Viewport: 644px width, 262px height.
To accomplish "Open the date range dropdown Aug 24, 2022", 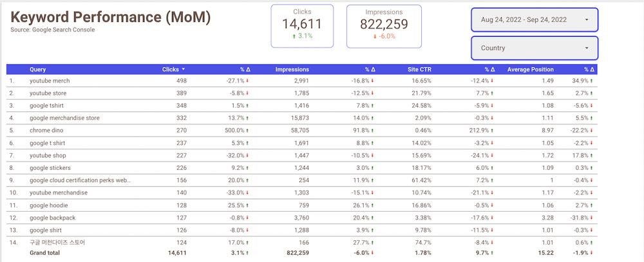I will pyautogui.click(x=535, y=20).
